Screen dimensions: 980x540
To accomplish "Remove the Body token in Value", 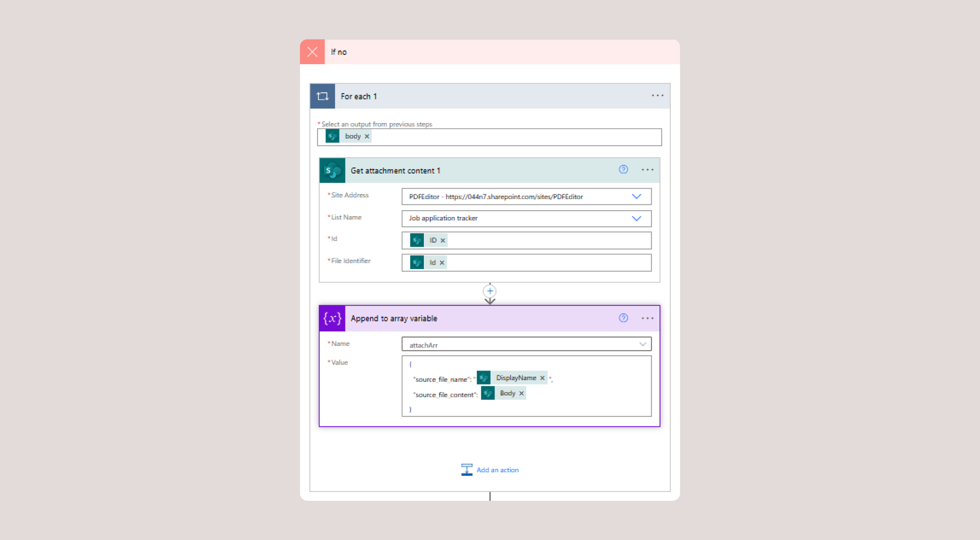I will (521, 393).
